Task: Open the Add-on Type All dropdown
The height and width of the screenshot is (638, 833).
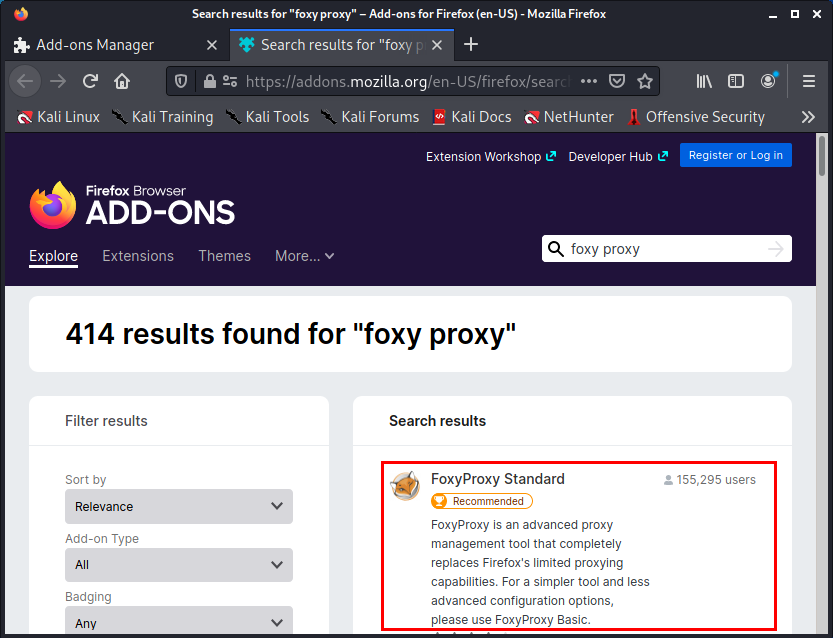Action: [x=179, y=565]
